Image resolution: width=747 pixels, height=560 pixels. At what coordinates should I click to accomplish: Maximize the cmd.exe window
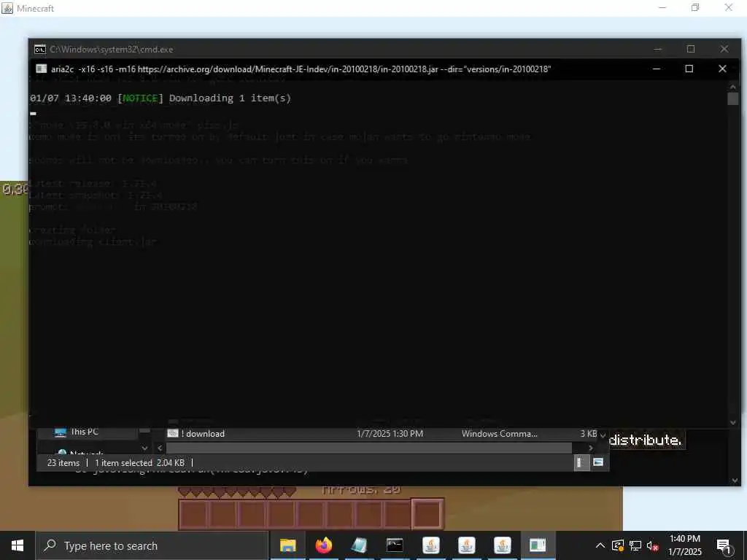tap(691, 49)
